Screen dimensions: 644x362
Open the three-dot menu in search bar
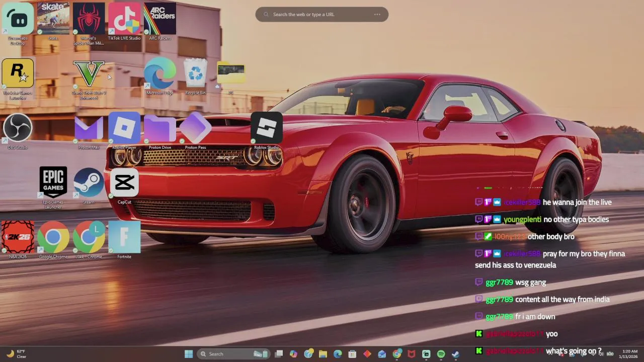click(x=377, y=15)
